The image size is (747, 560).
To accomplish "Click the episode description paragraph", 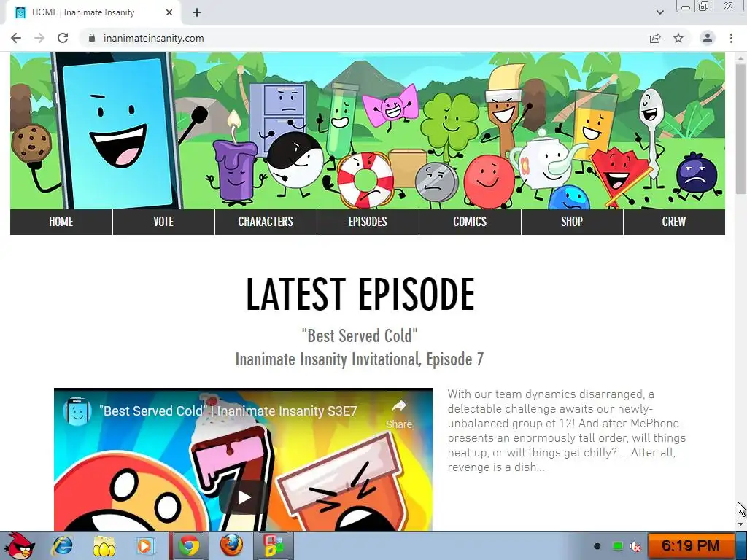I will (567, 430).
